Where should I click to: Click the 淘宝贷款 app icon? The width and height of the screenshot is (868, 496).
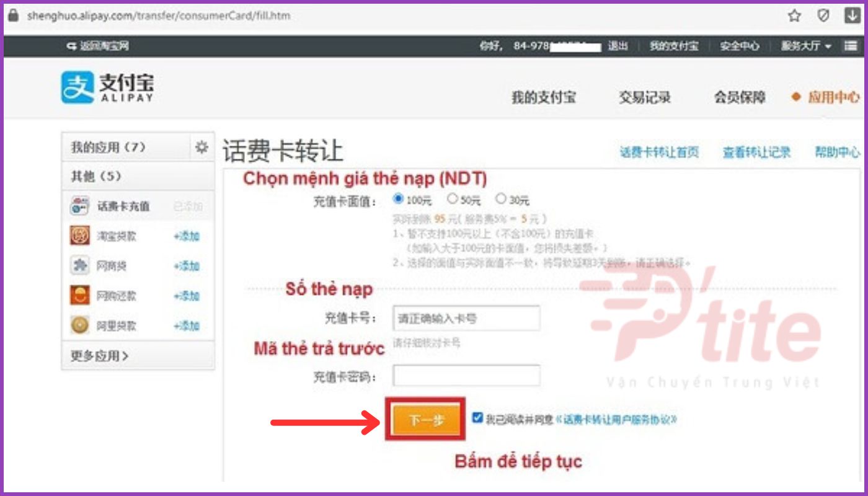tap(79, 236)
